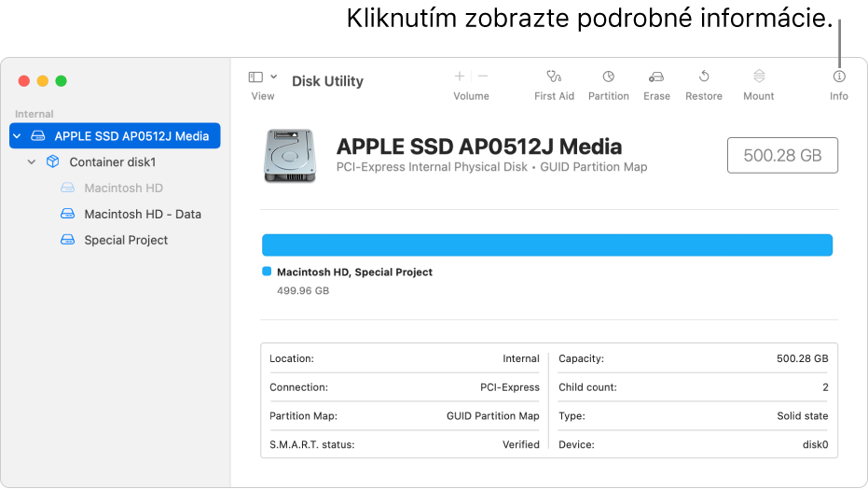Click the 500.28 GB capacity box
The image size is (868, 489).
[x=782, y=155]
